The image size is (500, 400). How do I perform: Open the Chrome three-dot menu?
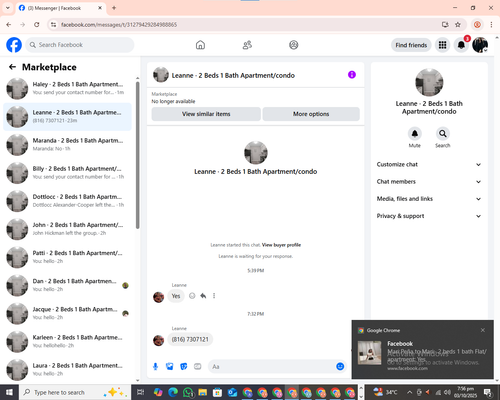(491, 25)
